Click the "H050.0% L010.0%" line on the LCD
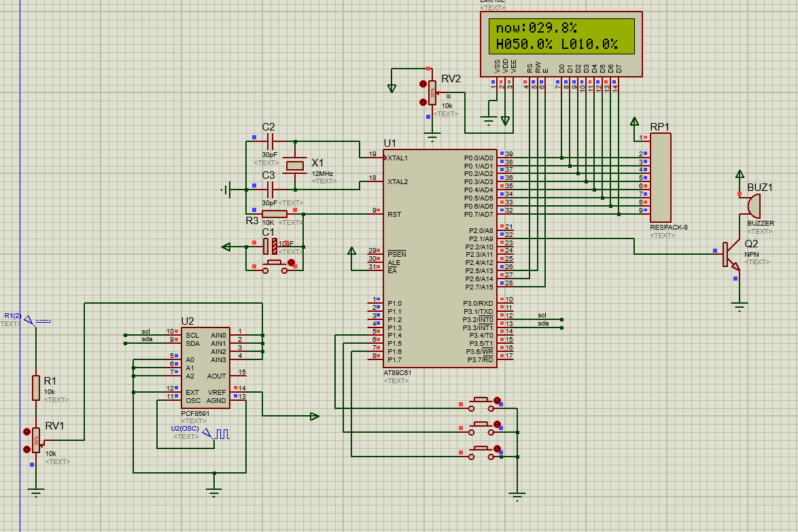The width and height of the screenshot is (798, 532). click(x=557, y=44)
